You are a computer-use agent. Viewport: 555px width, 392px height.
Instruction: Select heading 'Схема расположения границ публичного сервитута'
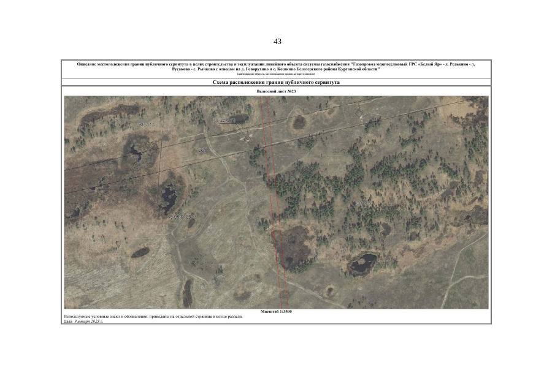click(276, 82)
